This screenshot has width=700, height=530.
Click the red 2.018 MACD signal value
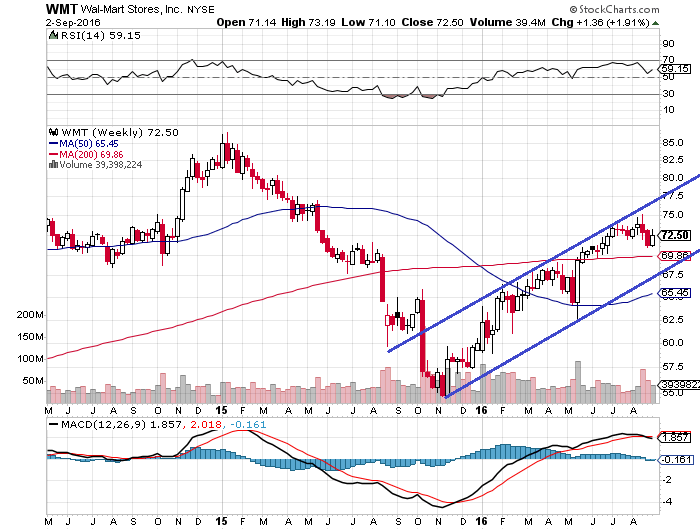pos(204,425)
